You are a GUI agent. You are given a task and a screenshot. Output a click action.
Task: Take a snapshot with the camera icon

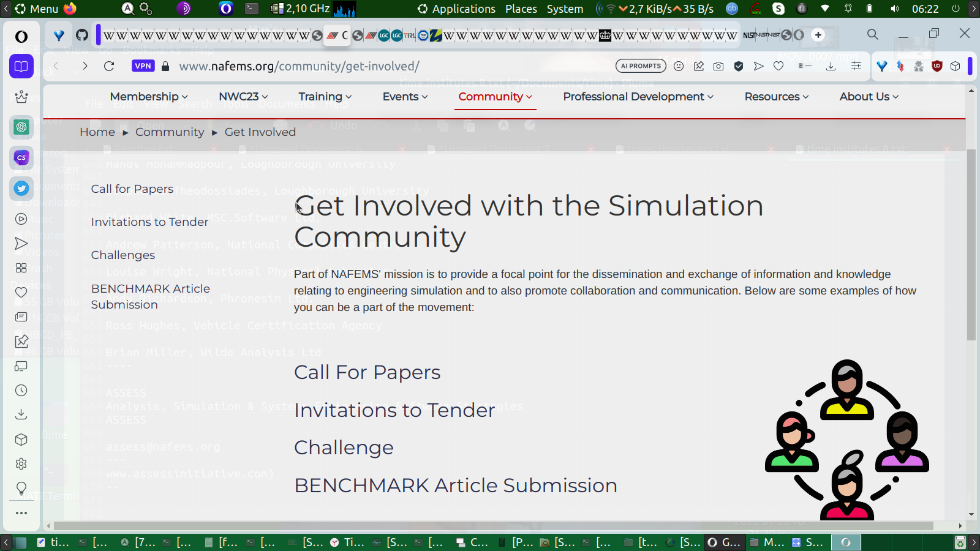coord(718,66)
